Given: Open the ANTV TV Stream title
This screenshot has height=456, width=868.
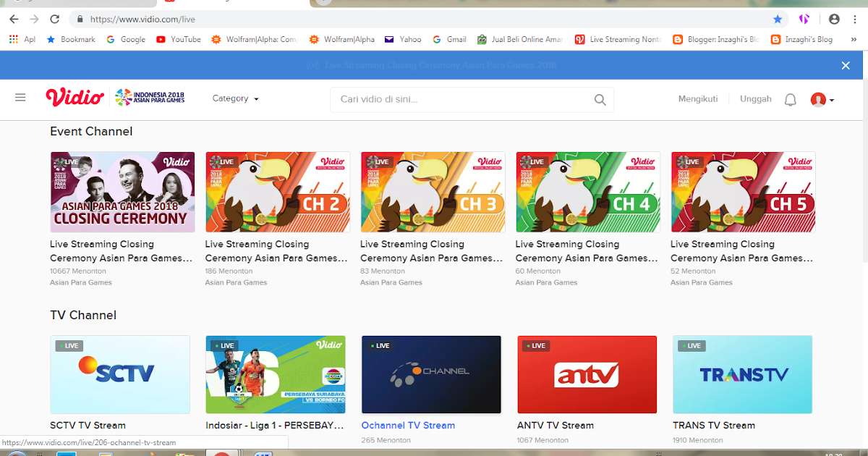Looking at the screenshot, I should (x=556, y=426).
